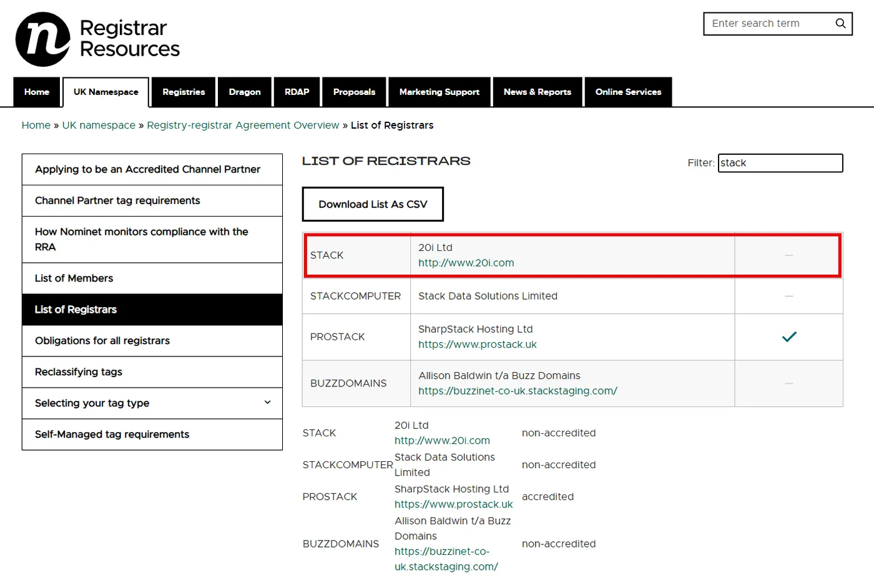Open List of Members sidebar item
The image size is (874, 588).
point(152,278)
